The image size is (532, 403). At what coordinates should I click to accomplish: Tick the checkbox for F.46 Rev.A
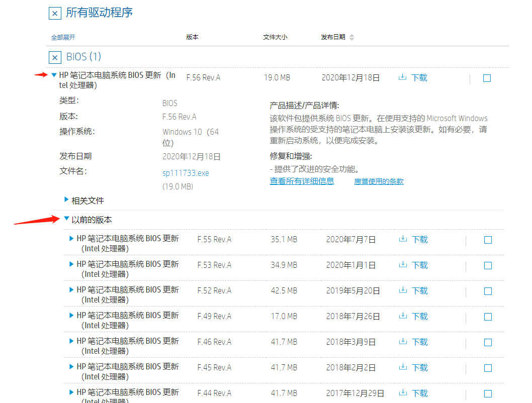[x=488, y=342]
